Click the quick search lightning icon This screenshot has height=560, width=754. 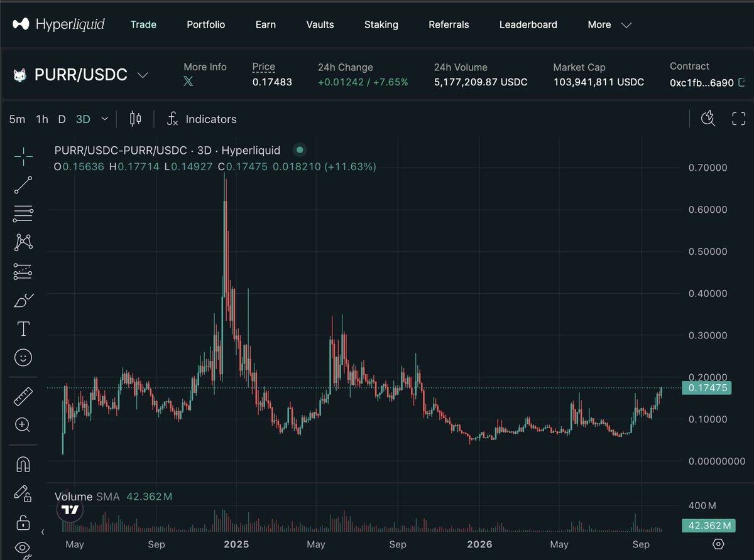pyautogui.click(x=708, y=119)
